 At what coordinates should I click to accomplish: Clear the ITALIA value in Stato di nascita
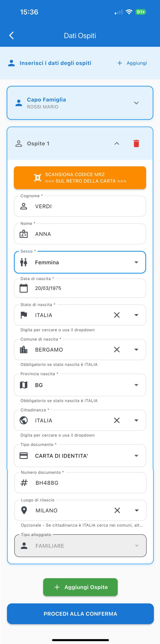point(117,315)
